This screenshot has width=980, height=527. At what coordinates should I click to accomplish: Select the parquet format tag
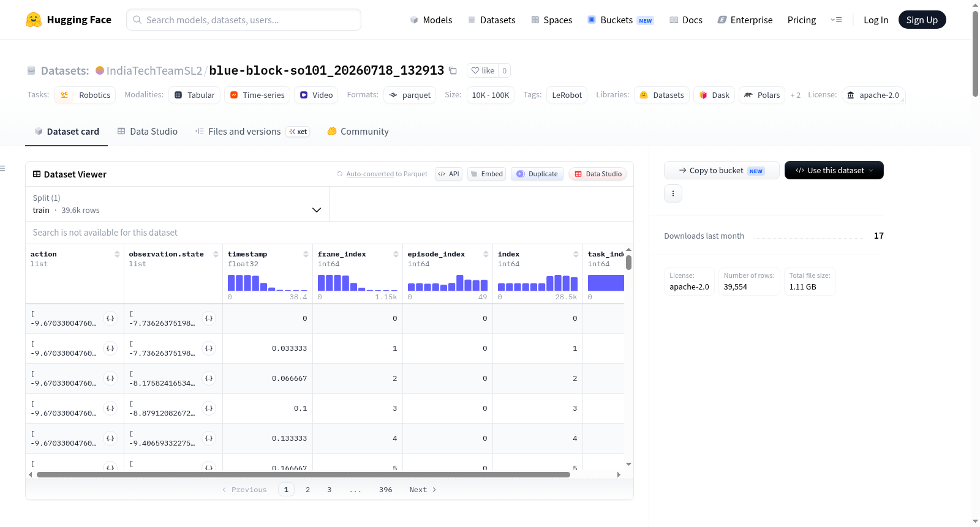pos(410,95)
